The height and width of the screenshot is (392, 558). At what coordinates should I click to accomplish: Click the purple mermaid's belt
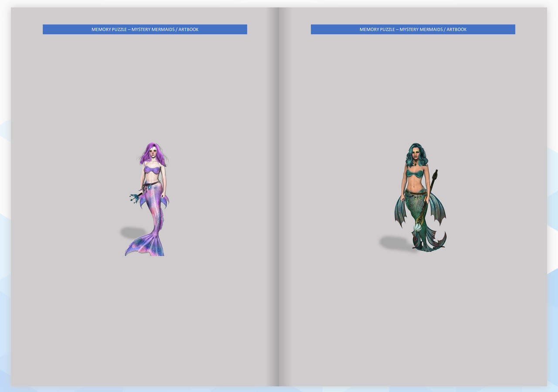pos(151,184)
